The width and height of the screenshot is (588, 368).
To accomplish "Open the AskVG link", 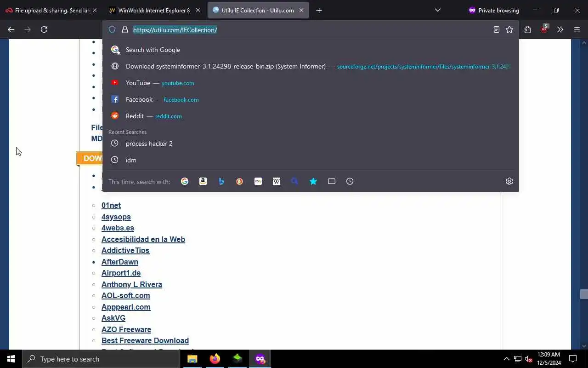I will (x=113, y=318).
